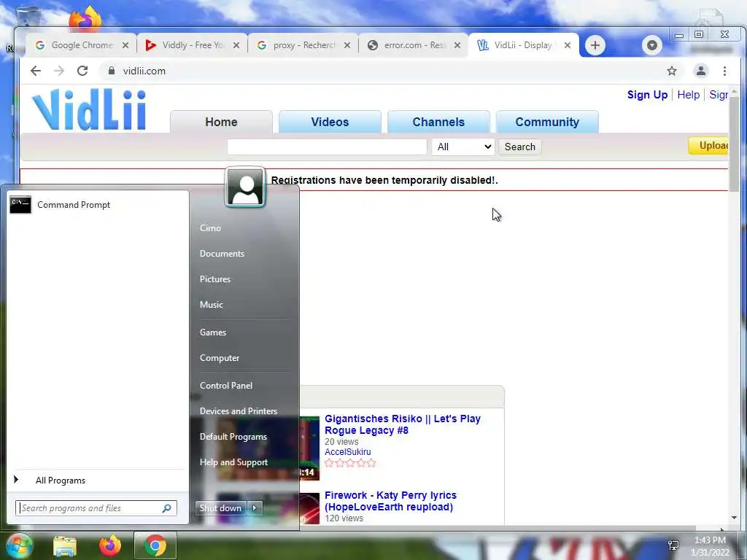Open Firework - Katy Perry lyrics video
This screenshot has width=747, height=560.
[x=390, y=501]
